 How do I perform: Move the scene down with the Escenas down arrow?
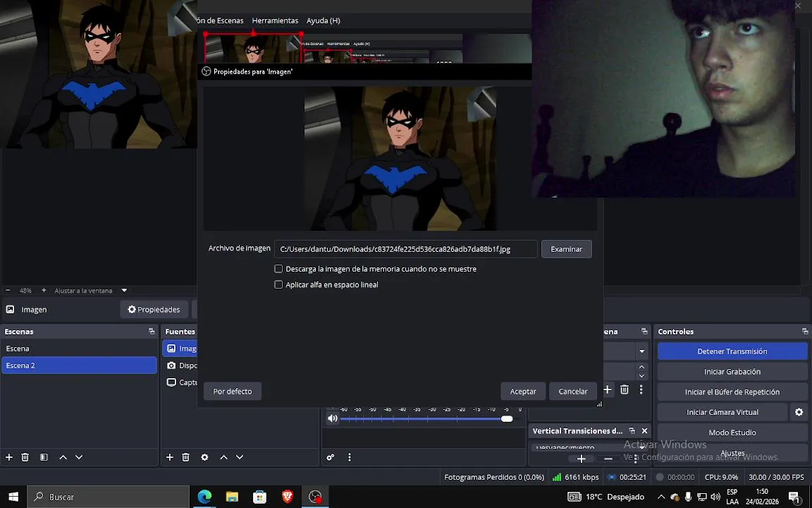tap(79, 457)
